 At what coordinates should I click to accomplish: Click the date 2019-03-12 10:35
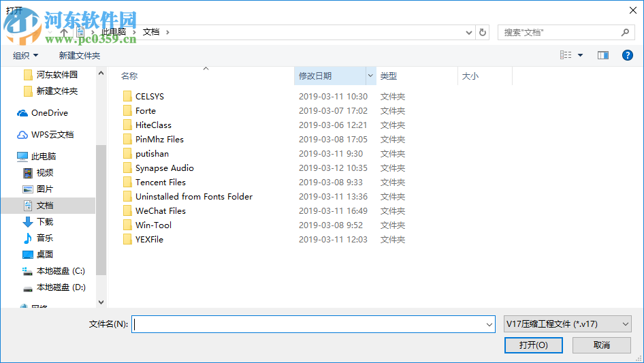(x=333, y=168)
